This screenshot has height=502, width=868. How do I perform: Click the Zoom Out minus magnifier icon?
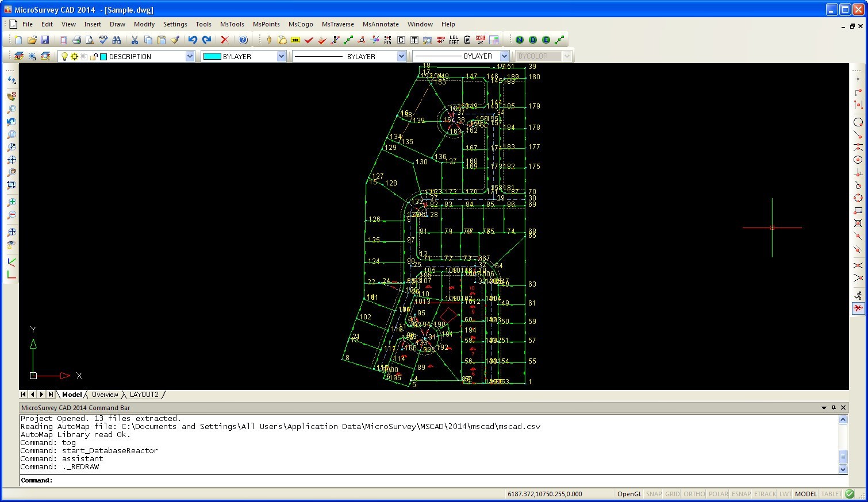(x=11, y=215)
